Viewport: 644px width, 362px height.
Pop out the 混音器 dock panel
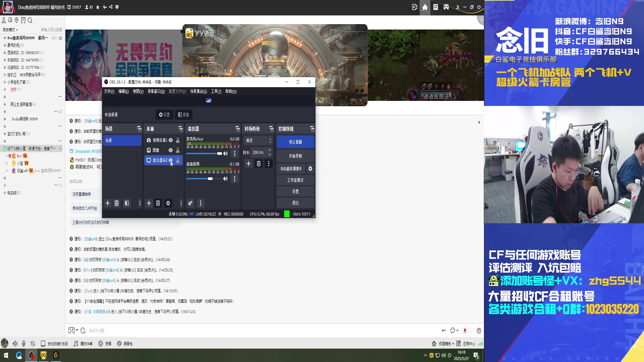coord(237,129)
